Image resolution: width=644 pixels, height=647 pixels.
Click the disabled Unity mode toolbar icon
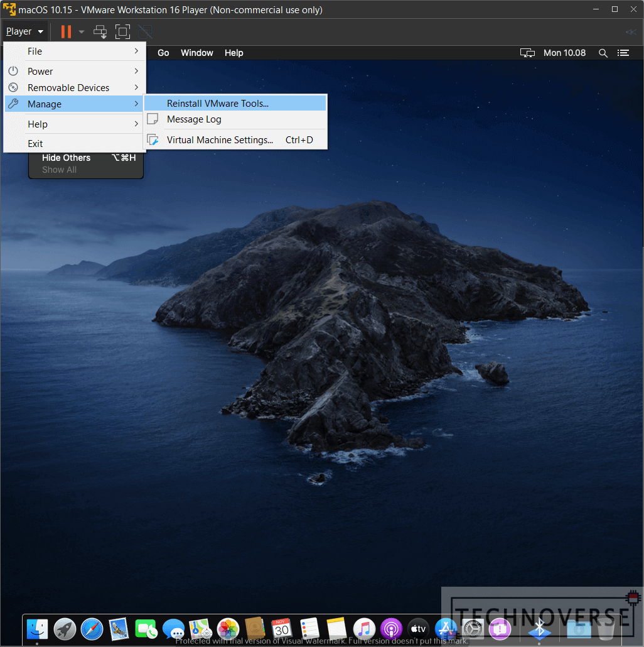(145, 32)
